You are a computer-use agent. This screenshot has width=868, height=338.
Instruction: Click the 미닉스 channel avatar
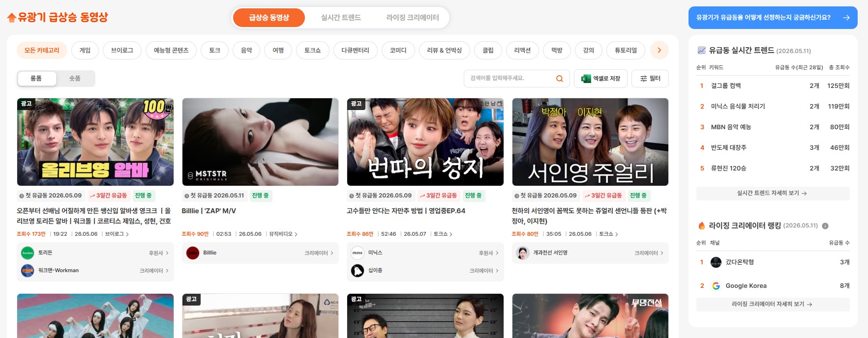[x=358, y=253]
